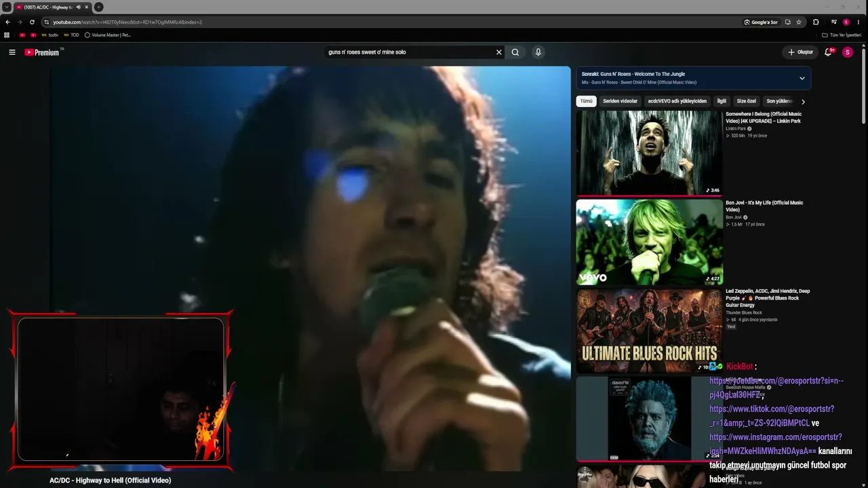Open the Volume Master bookmark
The image size is (868, 488).
[x=107, y=35]
